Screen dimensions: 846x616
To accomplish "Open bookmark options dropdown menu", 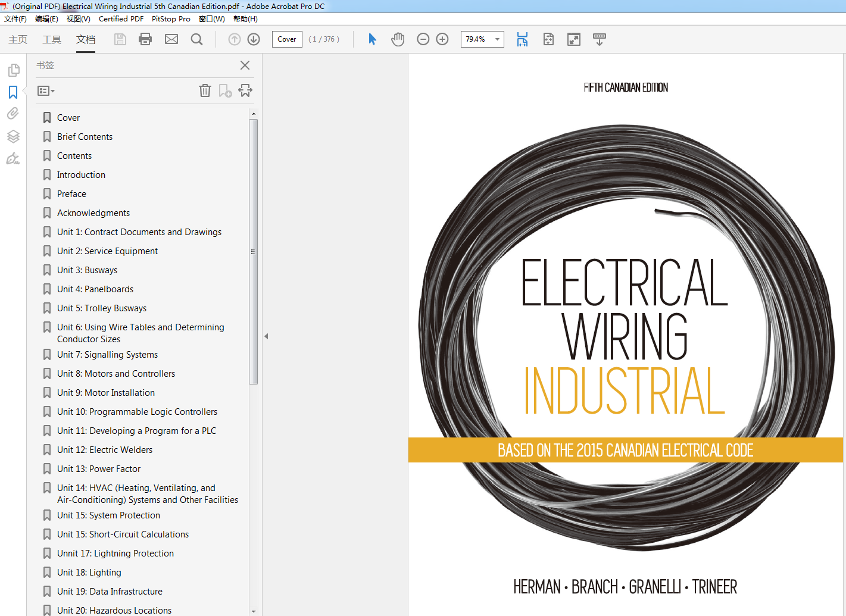I will pyautogui.click(x=46, y=91).
